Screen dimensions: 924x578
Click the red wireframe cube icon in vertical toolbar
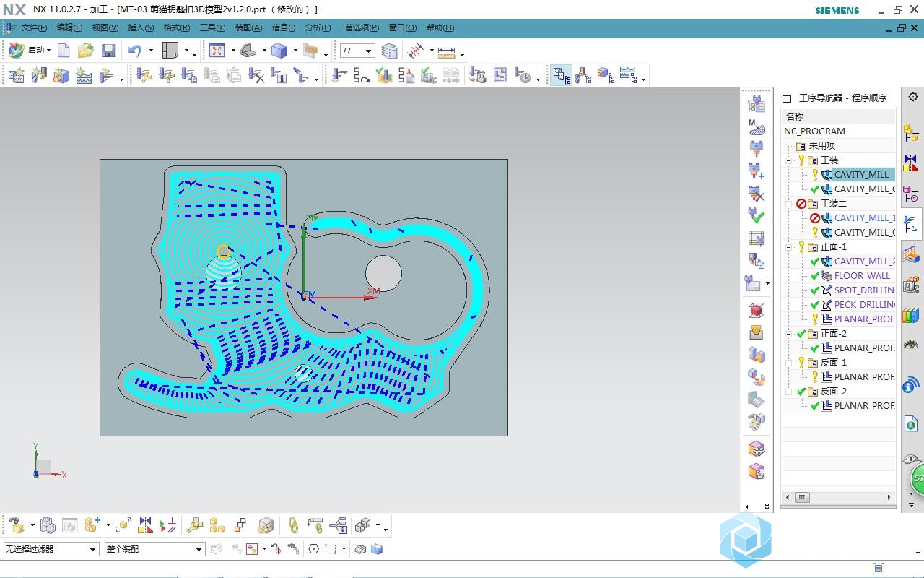(756, 310)
